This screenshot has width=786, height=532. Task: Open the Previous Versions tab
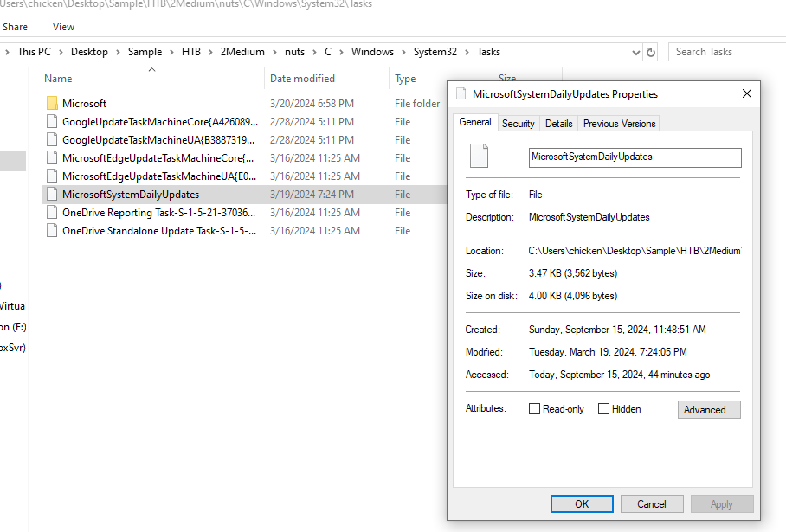click(619, 124)
